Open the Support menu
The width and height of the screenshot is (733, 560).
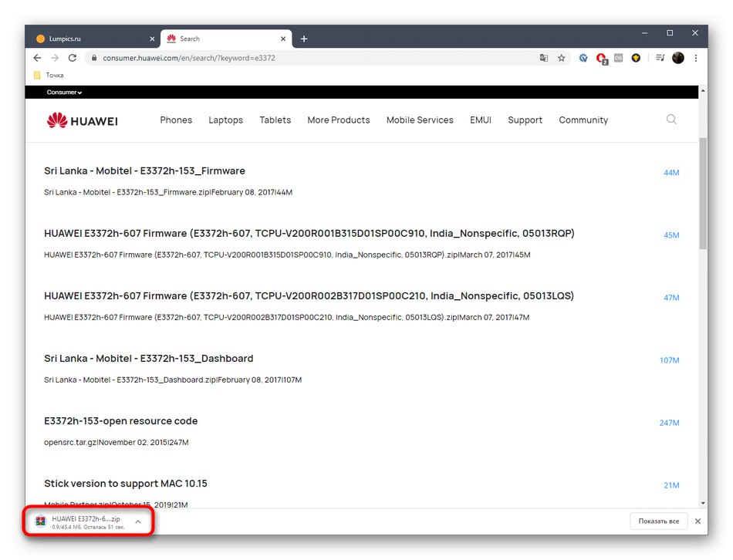[x=525, y=120]
